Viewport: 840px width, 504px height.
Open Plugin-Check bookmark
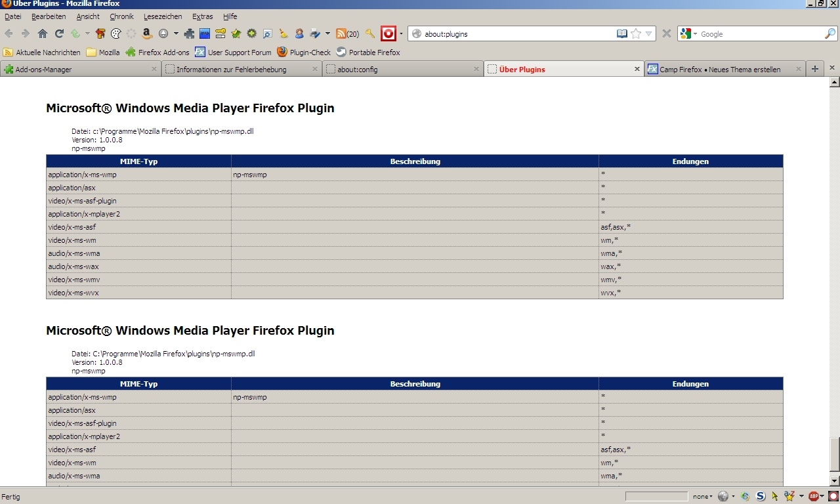coord(304,52)
